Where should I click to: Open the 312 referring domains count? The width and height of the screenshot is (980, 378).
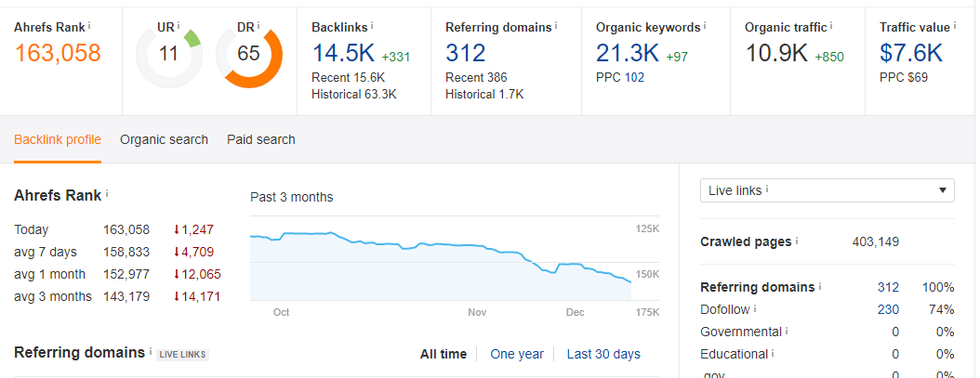pyautogui.click(x=466, y=53)
